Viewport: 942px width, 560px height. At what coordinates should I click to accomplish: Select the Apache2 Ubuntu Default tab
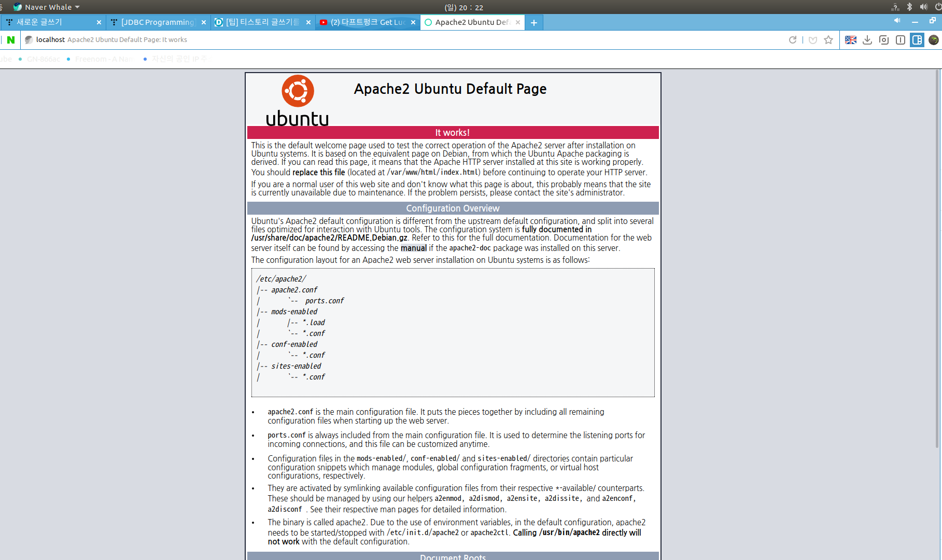coord(472,22)
